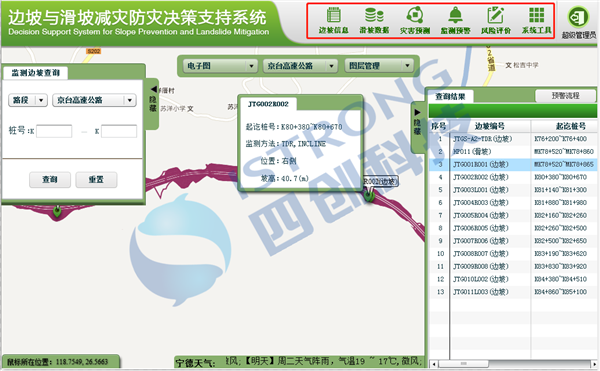Select the 查询结果 tab
Image resolution: width=600 pixels, height=371 pixels.
point(450,96)
